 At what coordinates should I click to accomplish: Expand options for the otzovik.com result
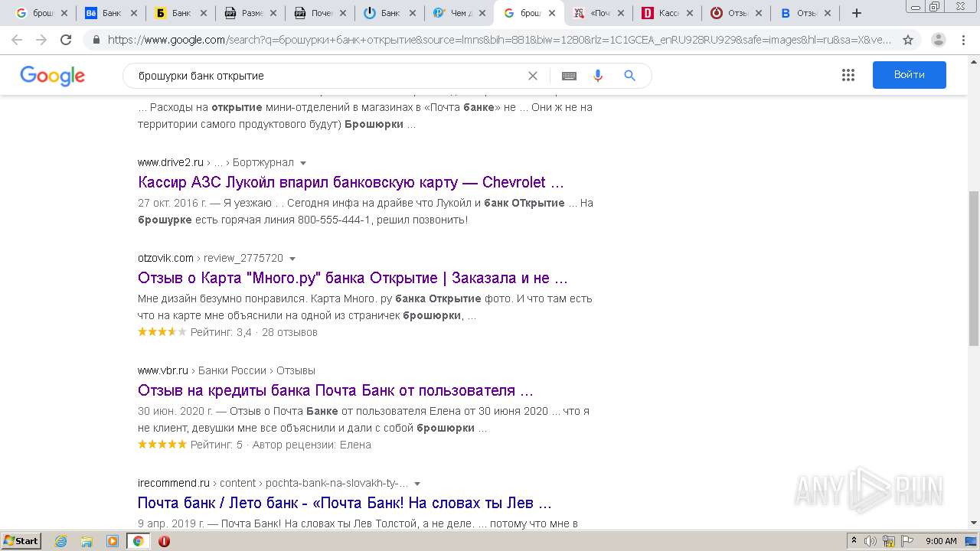point(292,259)
